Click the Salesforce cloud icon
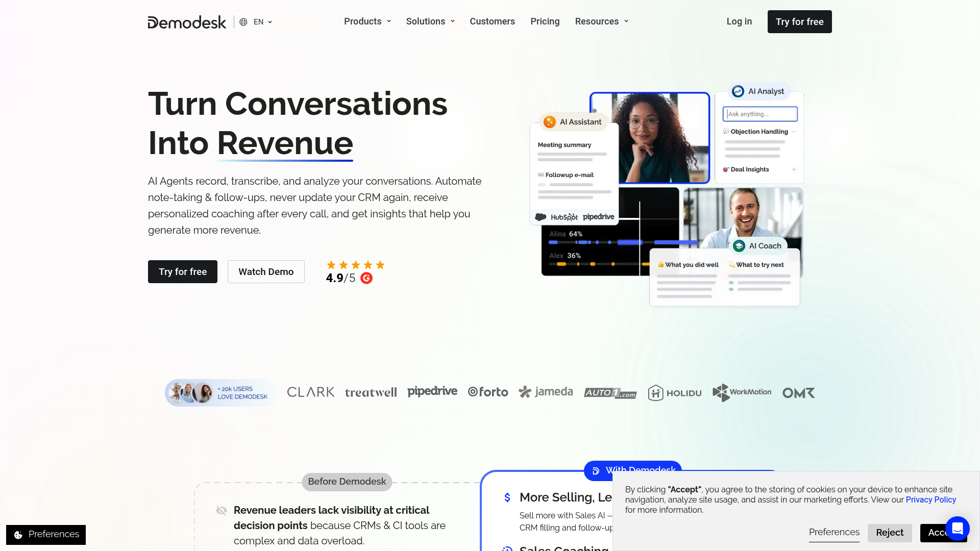The width and height of the screenshot is (980, 551). tap(541, 217)
